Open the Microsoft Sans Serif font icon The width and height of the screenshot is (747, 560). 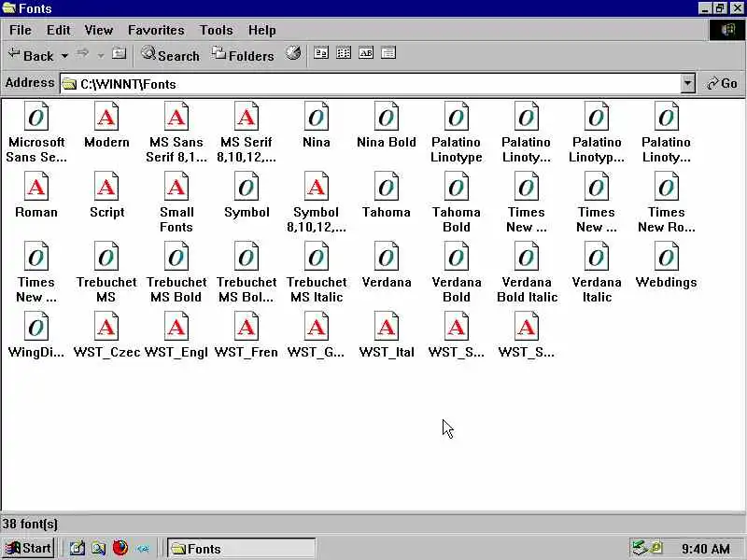pos(36,116)
